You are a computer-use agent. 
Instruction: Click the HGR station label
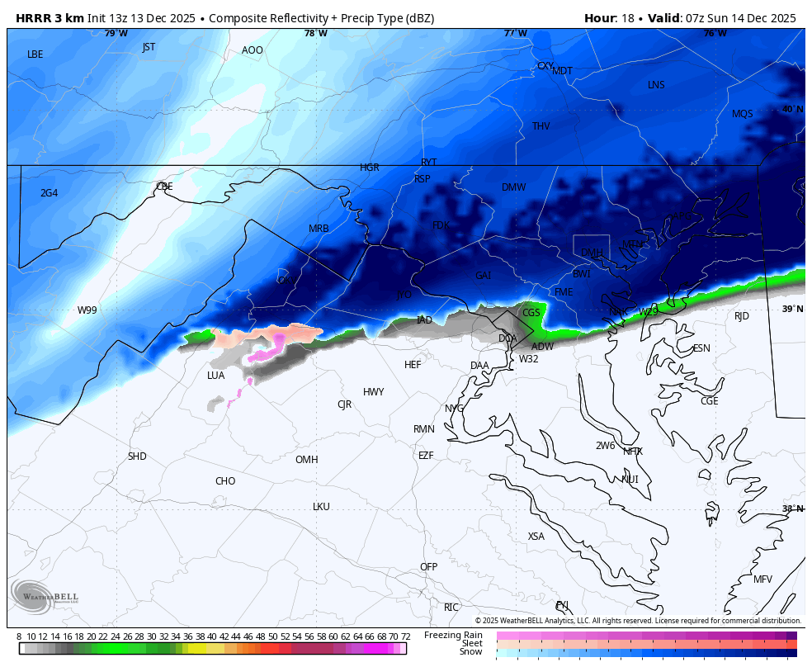click(370, 168)
